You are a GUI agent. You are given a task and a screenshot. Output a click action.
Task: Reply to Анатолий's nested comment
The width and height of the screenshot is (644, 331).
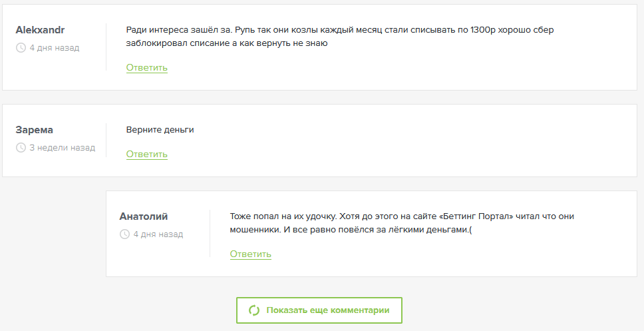click(x=251, y=254)
